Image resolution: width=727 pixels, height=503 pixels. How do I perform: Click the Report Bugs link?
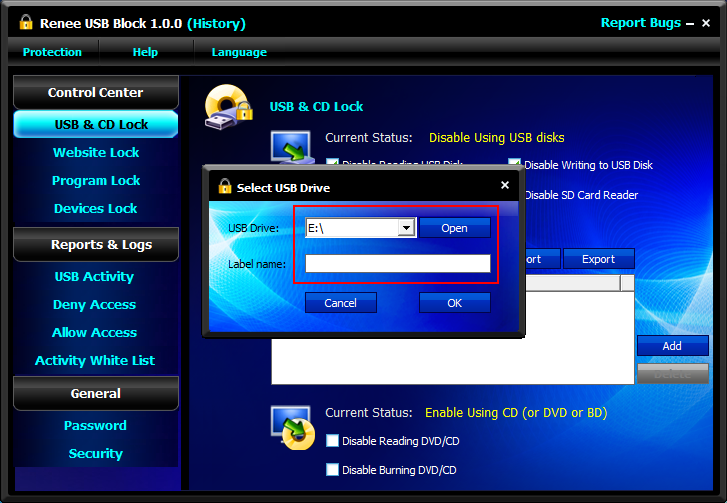point(640,23)
